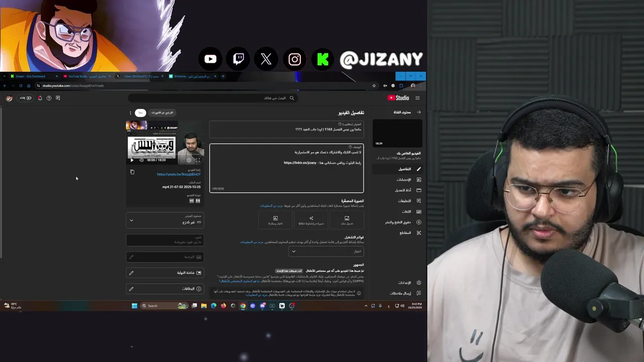This screenshot has width=644, height=362.
Task: Go back to channel content arrow
Action: tap(419, 112)
